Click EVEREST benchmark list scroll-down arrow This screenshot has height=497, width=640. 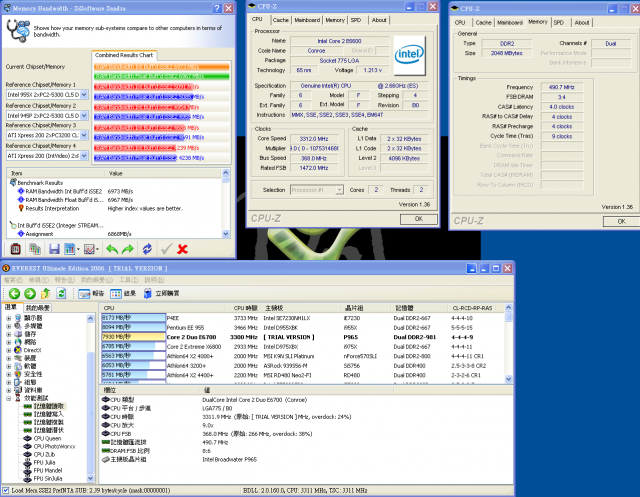coord(509,379)
